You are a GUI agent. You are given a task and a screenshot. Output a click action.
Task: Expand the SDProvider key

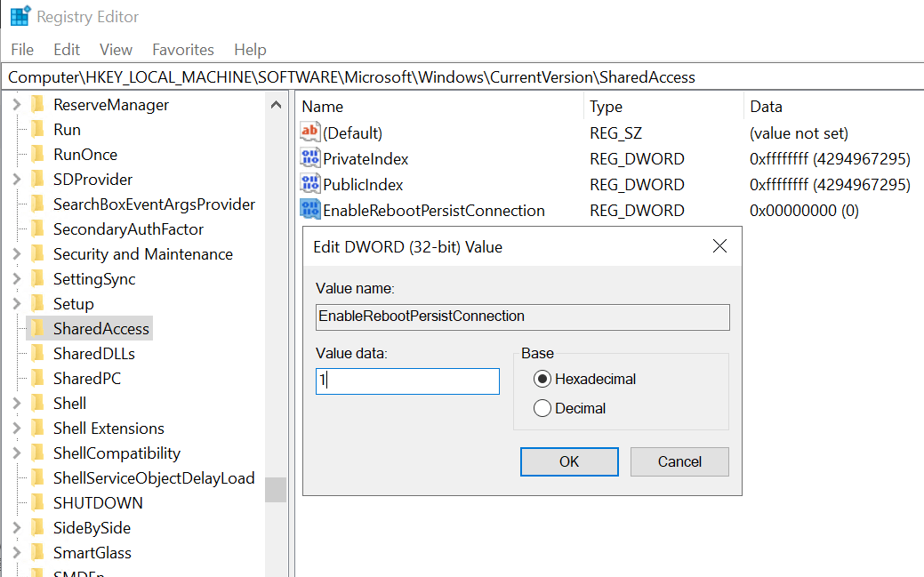tap(17, 179)
